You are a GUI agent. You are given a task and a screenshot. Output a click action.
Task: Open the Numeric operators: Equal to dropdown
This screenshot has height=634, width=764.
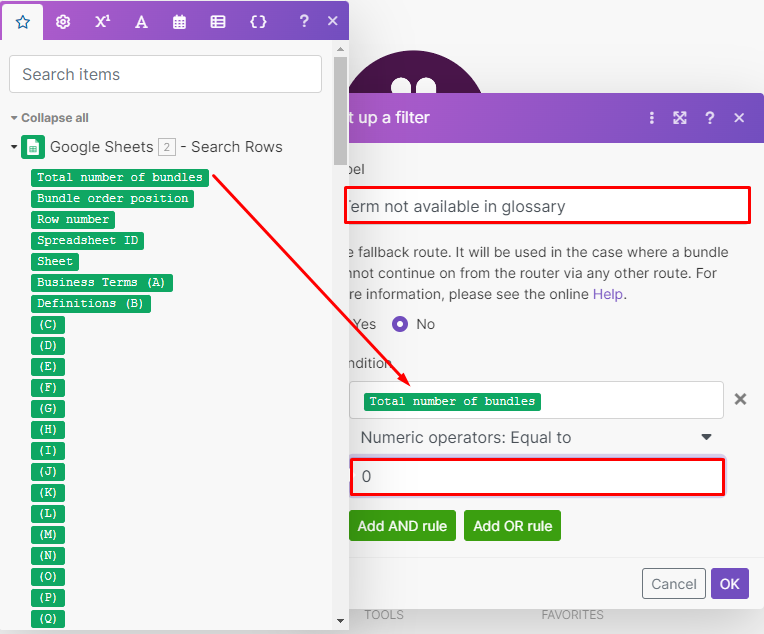[536, 437]
